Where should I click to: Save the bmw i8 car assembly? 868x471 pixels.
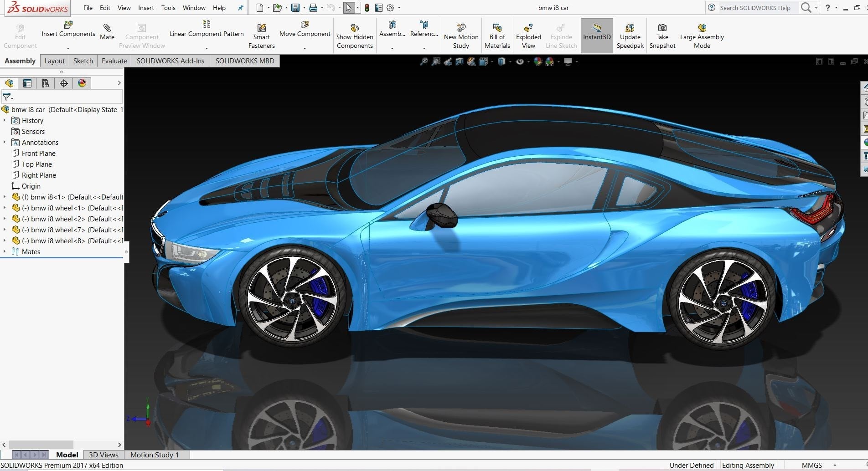point(295,8)
